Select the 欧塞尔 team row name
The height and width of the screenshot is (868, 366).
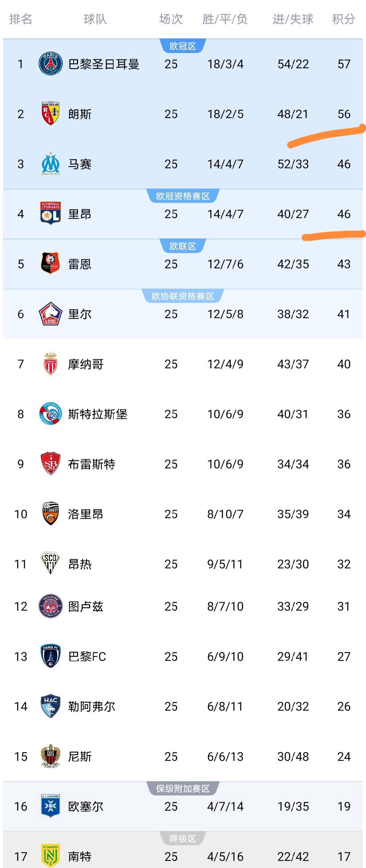[85, 806]
